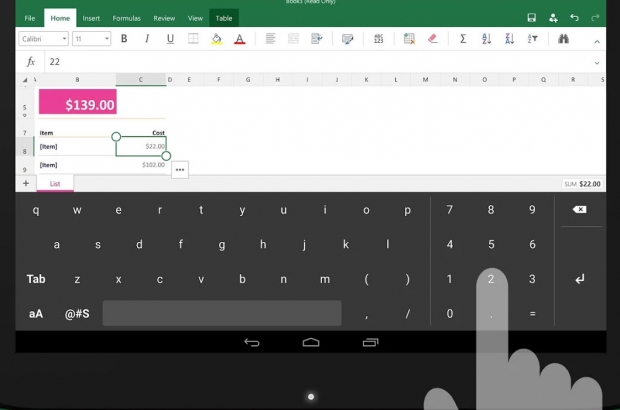The image size is (620, 410).
Task: Open insert and delete cells icon
Action: 409,38
